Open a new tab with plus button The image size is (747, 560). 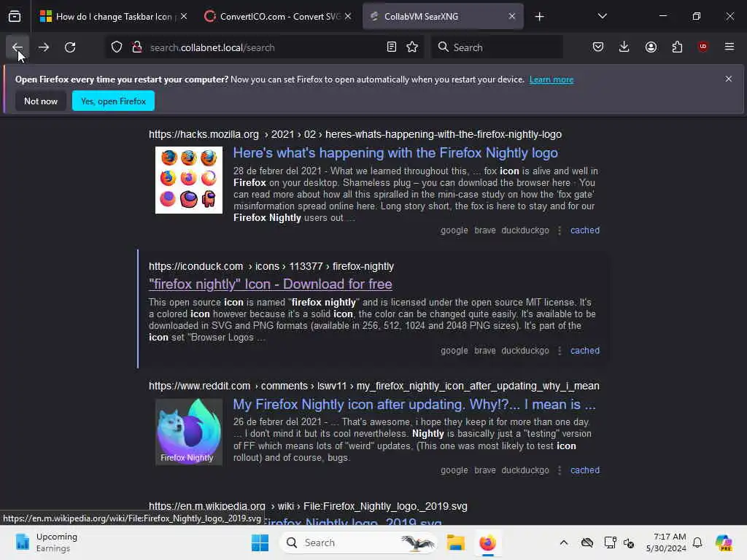(x=539, y=17)
